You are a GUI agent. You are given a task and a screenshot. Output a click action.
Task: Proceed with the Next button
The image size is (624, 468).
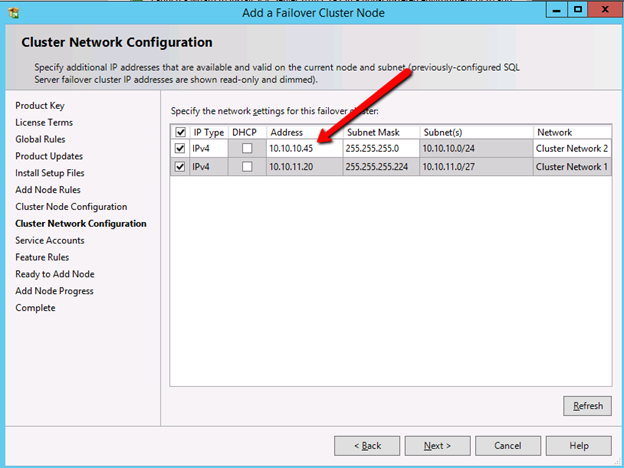437,445
